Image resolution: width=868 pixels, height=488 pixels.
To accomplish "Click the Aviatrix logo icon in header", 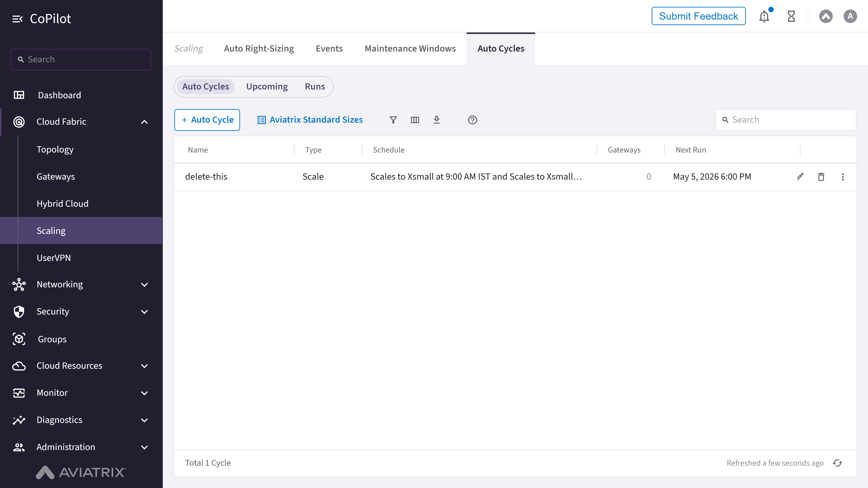I will click(x=826, y=16).
